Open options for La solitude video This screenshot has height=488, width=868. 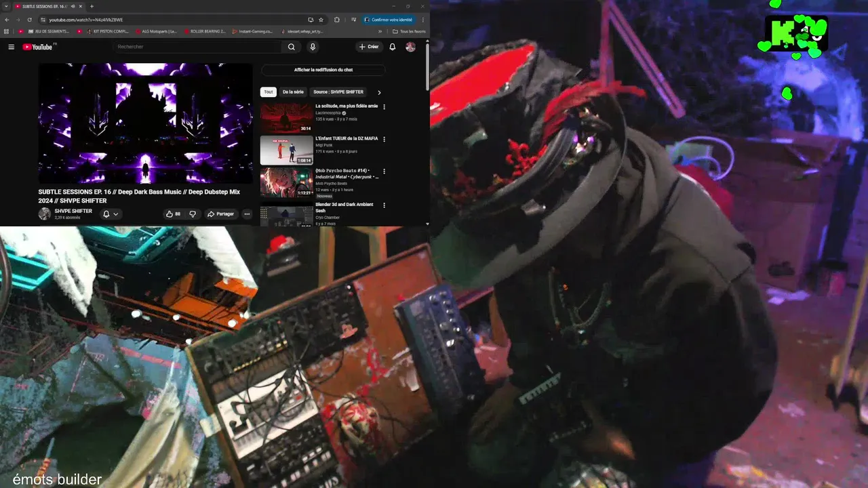[x=384, y=106]
